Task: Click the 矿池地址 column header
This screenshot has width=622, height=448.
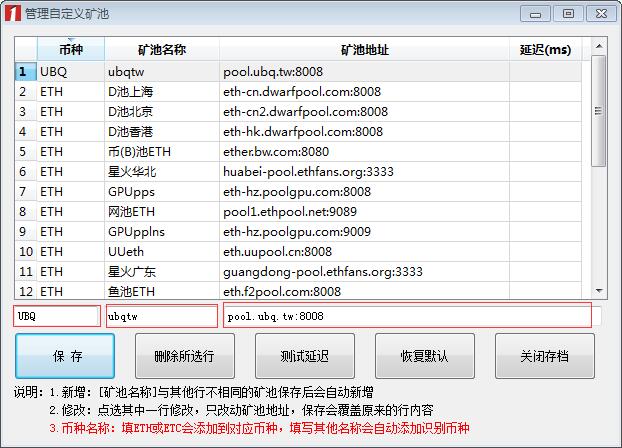Action: (365, 49)
